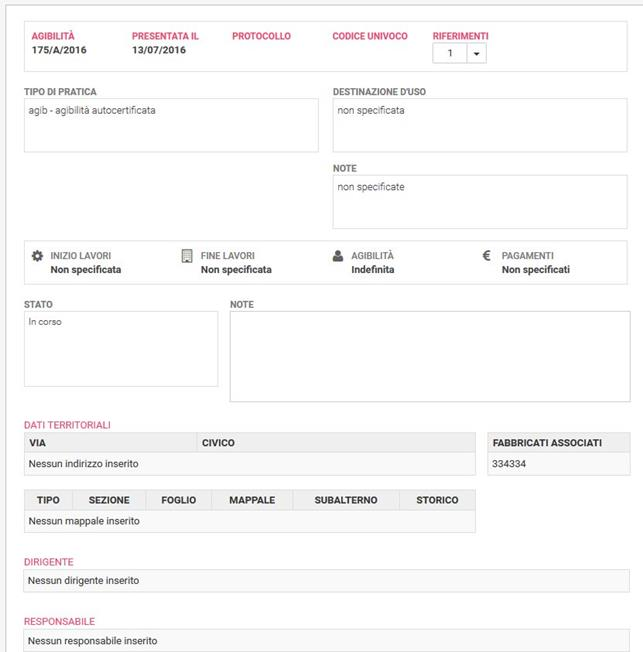Screen dimensions: 643x652
Task: Click the large empty Note text area
Action: click(x=430, y=356)
